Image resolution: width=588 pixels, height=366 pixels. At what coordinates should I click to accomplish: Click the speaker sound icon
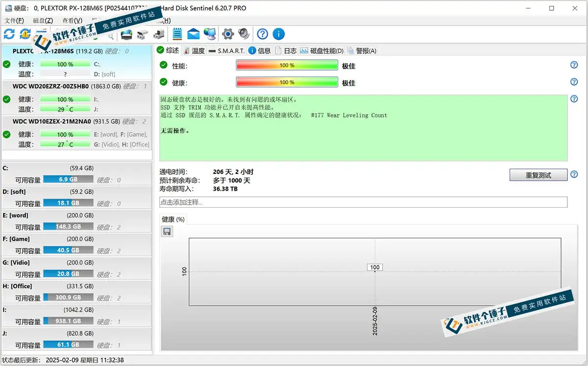[x=244, y=34]
